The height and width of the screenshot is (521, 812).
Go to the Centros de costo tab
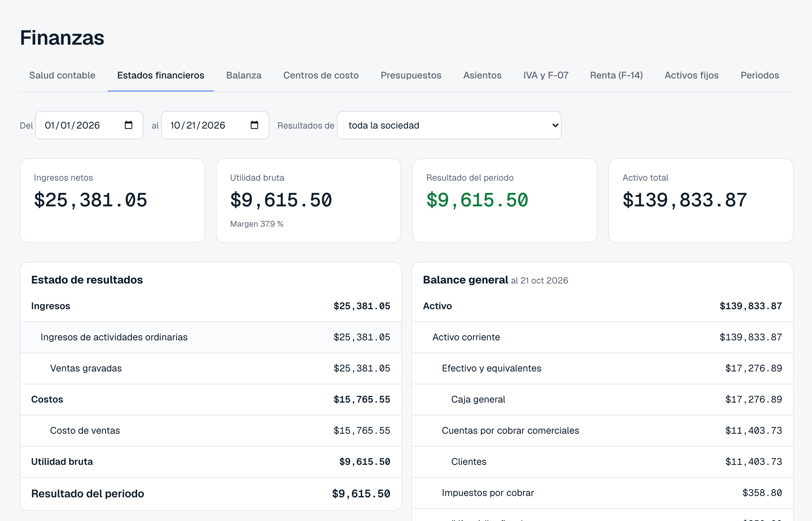coord(321,75)
